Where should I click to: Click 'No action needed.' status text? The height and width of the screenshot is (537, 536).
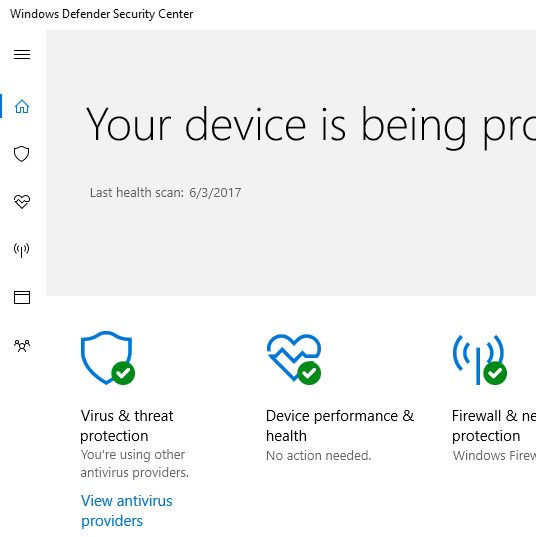click(x=319, y=455)
